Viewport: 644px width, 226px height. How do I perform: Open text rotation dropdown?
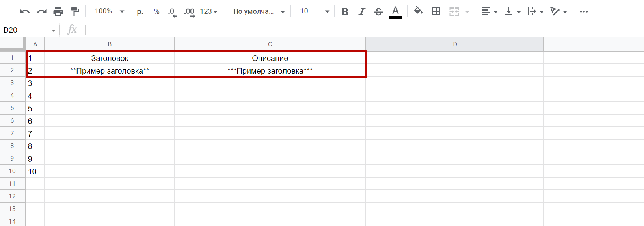point(558,11)
